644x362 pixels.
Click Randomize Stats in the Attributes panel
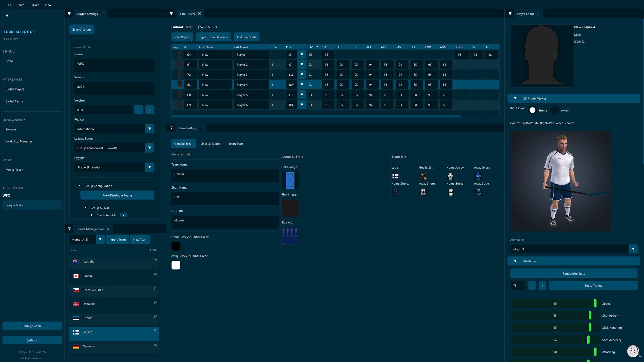click(x=574, y=273)
